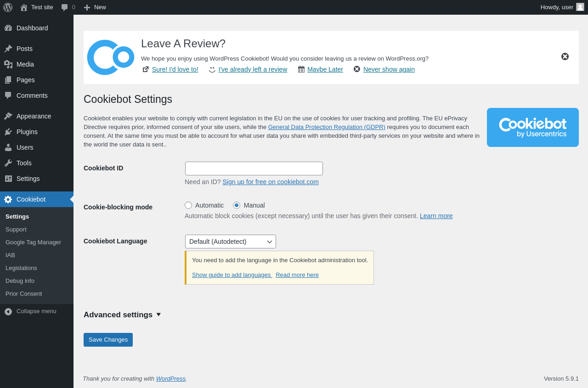
Task: Dismiss the review notice with X icon
Action: [x=565, y=56]
